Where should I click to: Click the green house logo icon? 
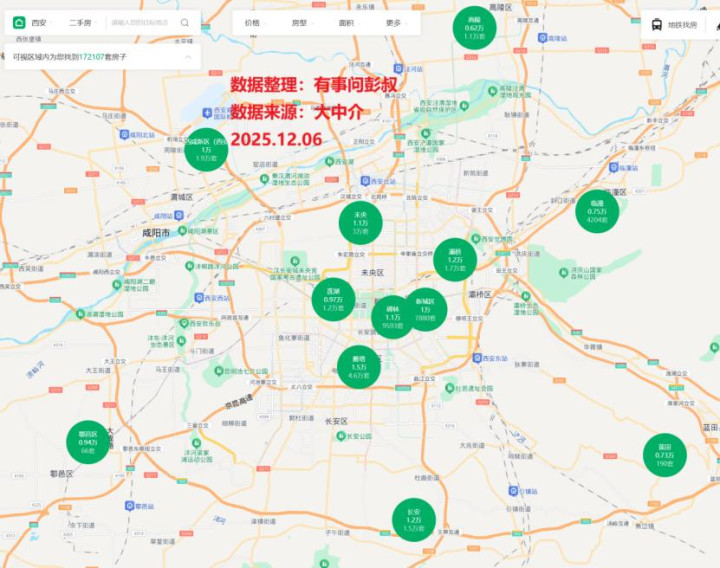pos(19,22)
